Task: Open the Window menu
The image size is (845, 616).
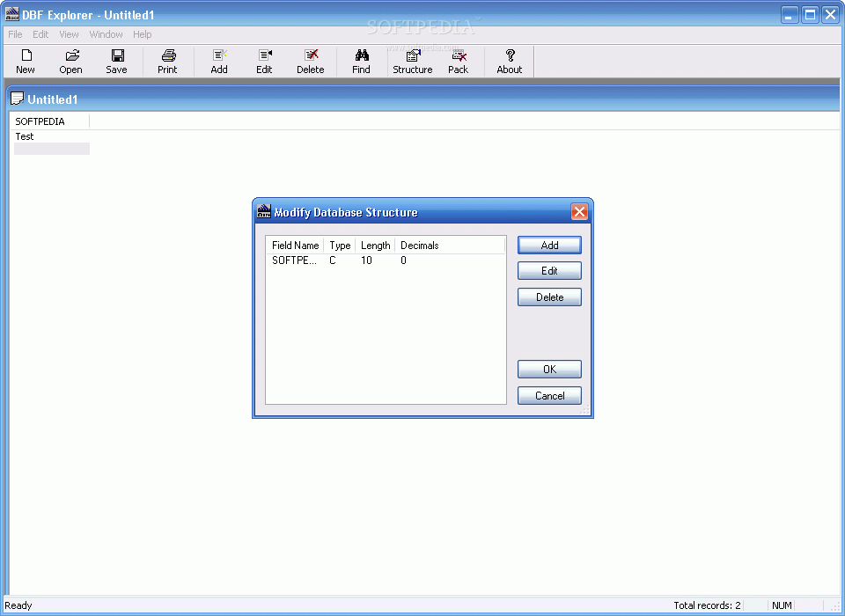Action: click(107, 34)
